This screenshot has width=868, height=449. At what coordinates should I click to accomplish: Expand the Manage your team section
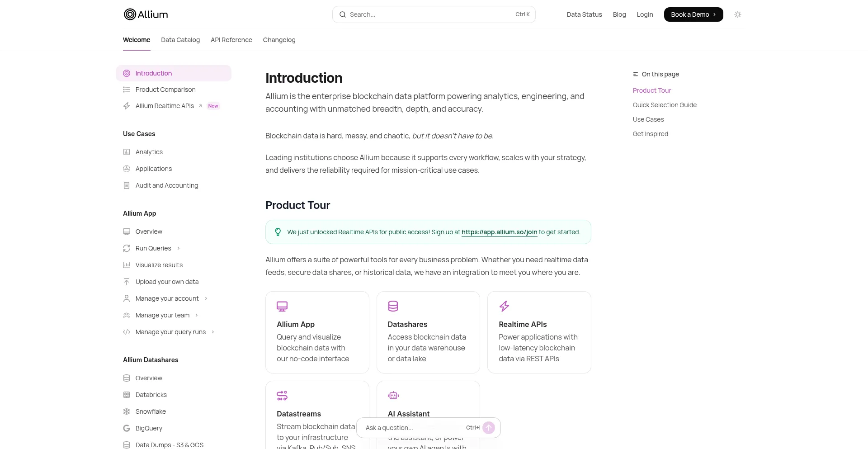coord(197,315)
